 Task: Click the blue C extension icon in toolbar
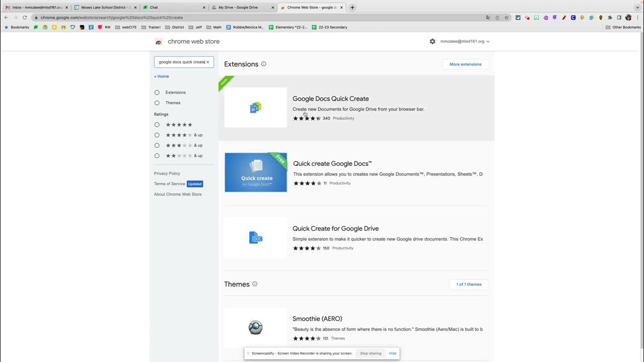click(573, 17)
